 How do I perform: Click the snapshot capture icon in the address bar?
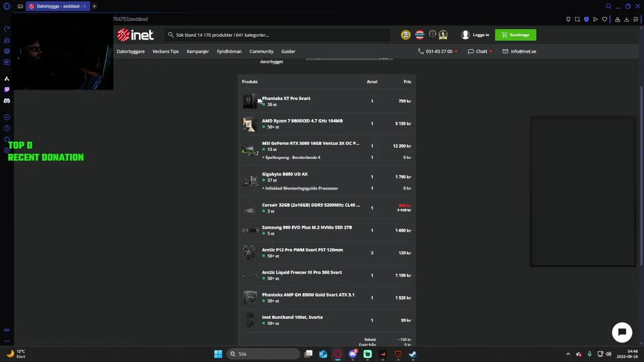[577, 20]
